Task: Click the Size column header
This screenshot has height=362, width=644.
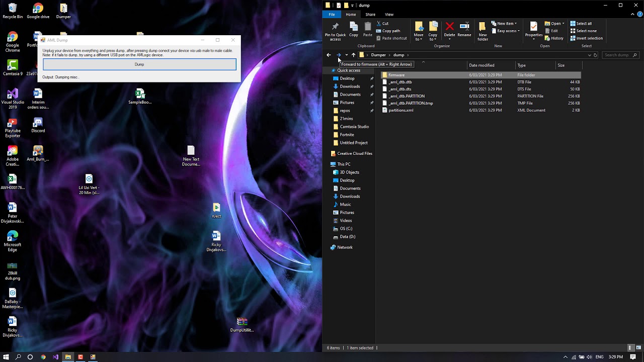Action: (x=568, y=65)
